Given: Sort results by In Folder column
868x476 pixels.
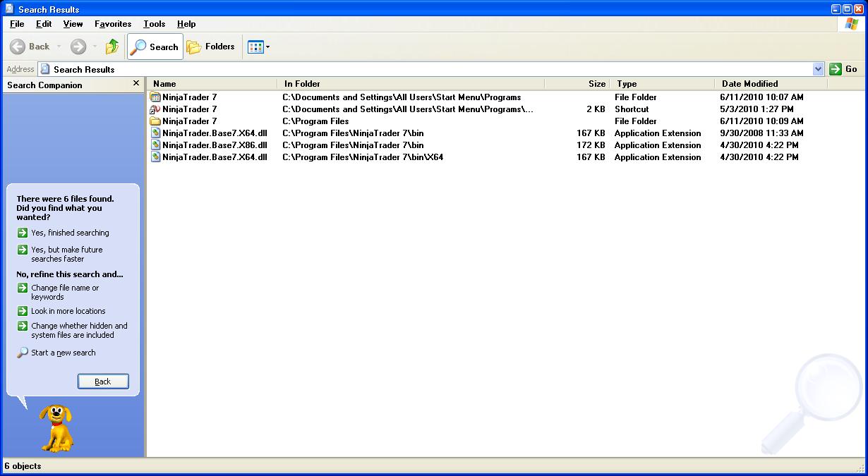Looking at the screenshot, I should (411, 83).
